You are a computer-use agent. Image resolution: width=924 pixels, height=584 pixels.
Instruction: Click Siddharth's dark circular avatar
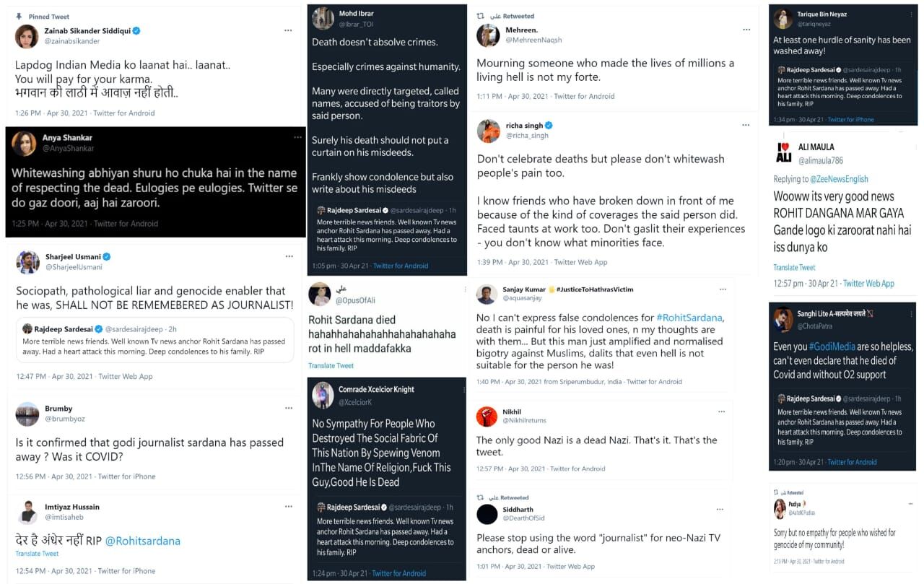click(487, 514)
